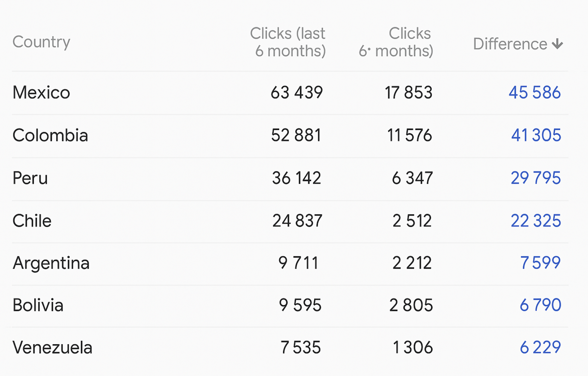Sort by Clicks (last 6 months) header
The width and height of the screenshot is (588, 376).
(288, 42)
